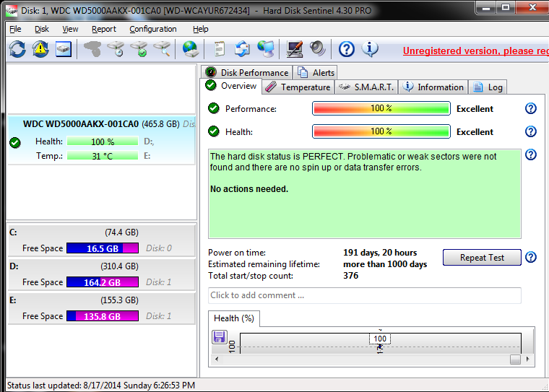Click help icon next to Repeat Test

click(x=531, y=258)
